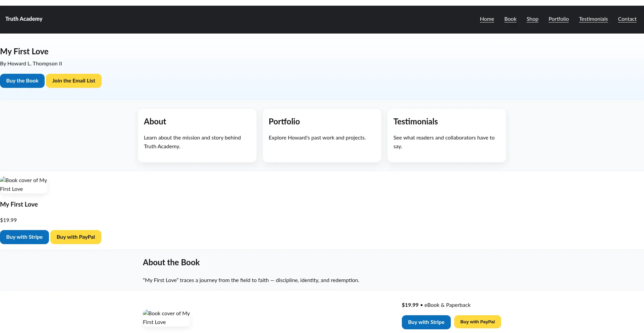Go to Home in the navigation bar
Screen dimensions: 644x333
coord(487,19)
